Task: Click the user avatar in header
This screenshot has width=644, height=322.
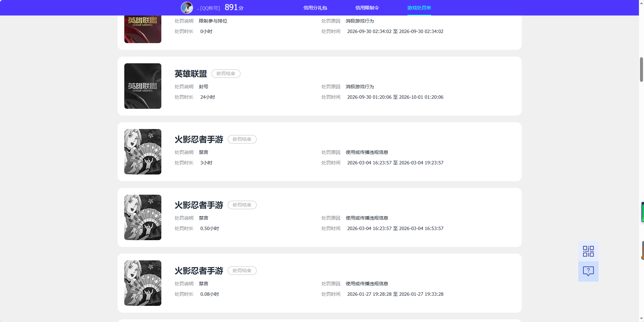Action: [187, 8]
